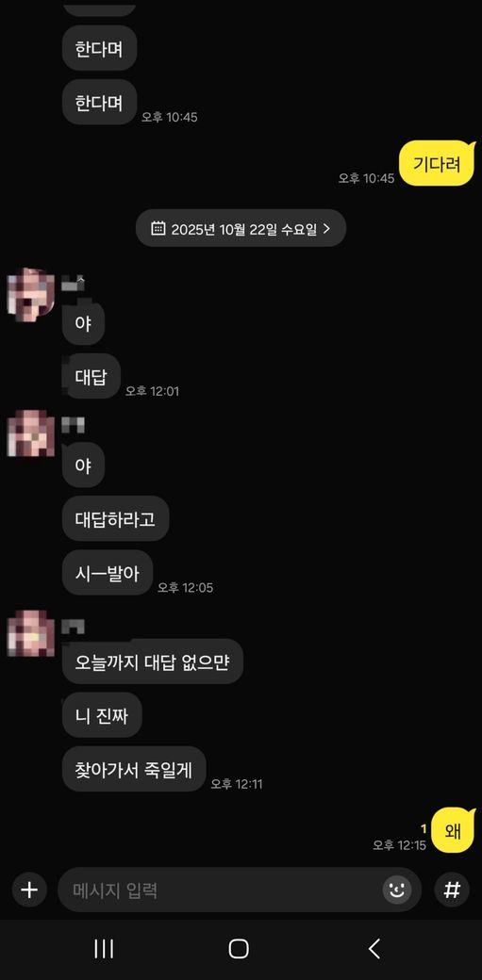Viewport: 482px width, 980px height.
Task: Tap the Android recent apps button
Action: click(104, 949)
